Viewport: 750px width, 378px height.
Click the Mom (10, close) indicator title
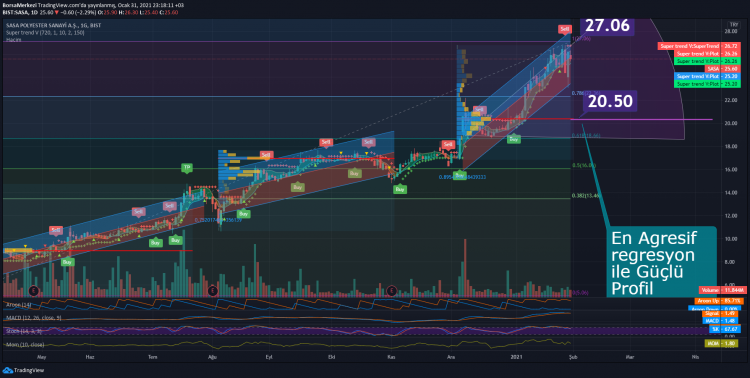[x=25, y=345]
